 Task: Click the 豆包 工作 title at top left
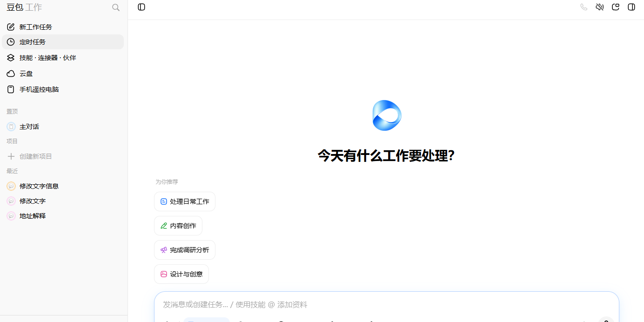click(24, 7)
